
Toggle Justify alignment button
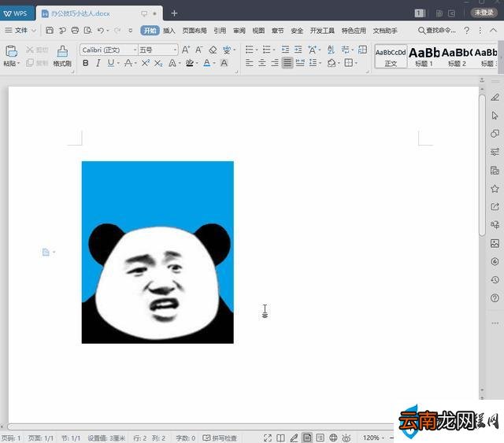point(287,63)
